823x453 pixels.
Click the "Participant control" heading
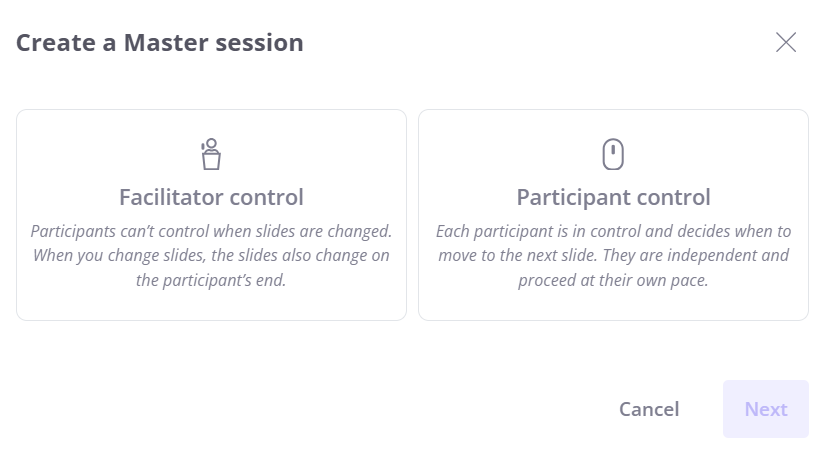(x=613, y=197)
